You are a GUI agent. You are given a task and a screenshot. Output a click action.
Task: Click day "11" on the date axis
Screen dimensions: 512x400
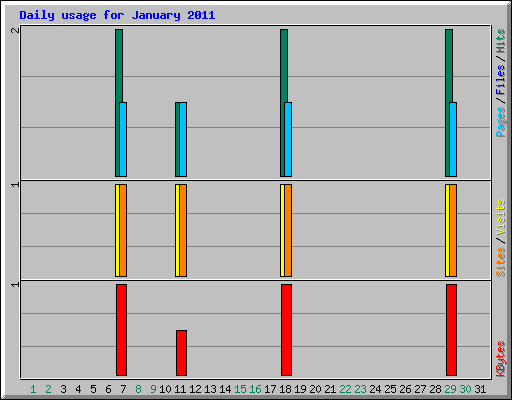click(x=180, y=389)
